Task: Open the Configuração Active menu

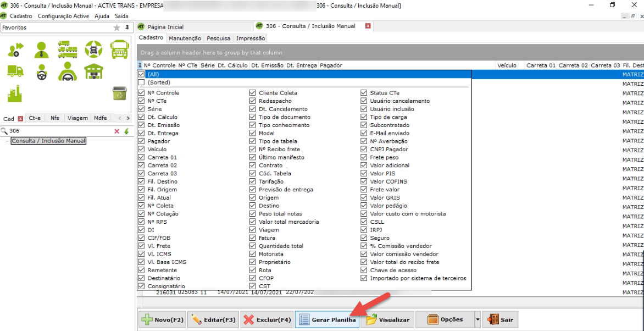Action: pyautogui.click(x=63, y=16)
